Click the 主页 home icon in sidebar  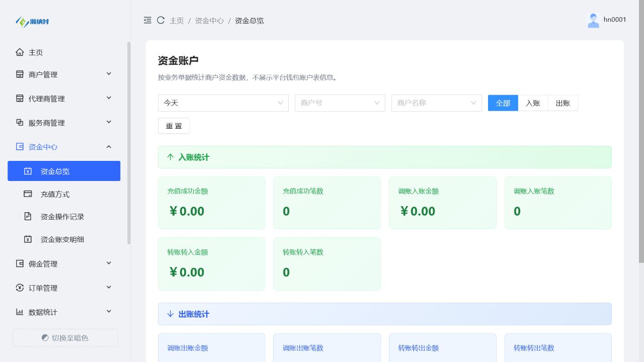click(x=20, y=52)
